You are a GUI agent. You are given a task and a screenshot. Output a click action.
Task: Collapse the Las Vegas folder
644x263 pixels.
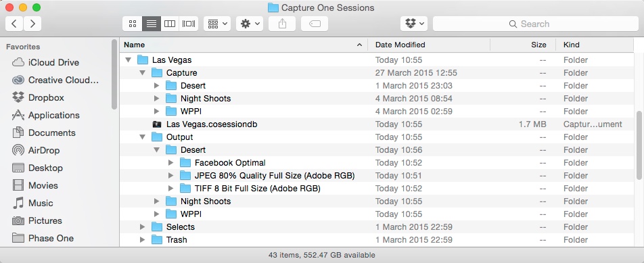pyautogui.click(x=128, y=60)
